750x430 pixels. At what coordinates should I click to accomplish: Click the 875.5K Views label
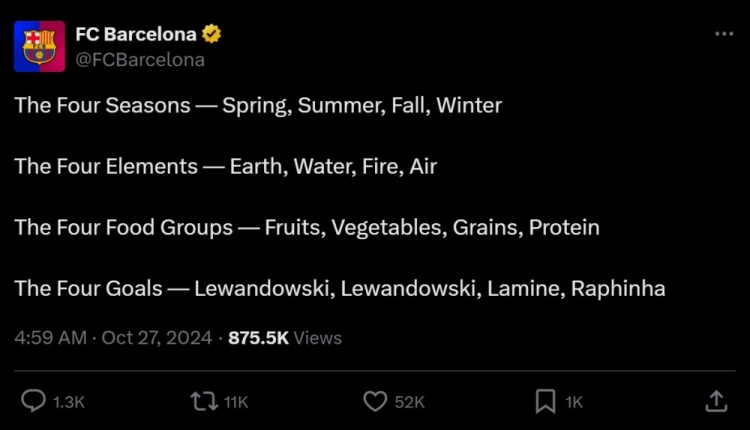pyautogui.click(x=285, y=338)
